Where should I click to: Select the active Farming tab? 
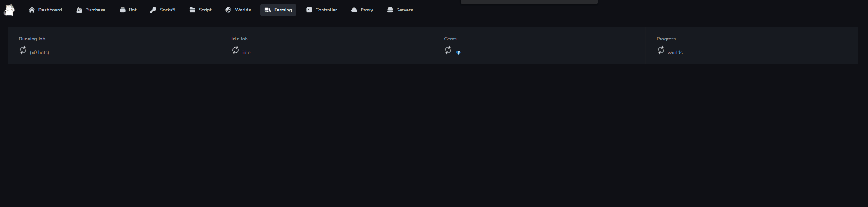coord(278,10)
